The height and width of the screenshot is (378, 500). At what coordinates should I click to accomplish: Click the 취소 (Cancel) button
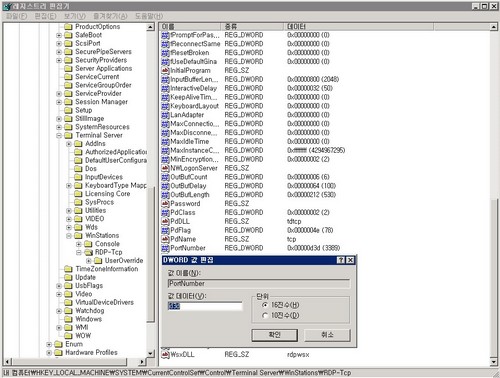click(x=327, y=335)
